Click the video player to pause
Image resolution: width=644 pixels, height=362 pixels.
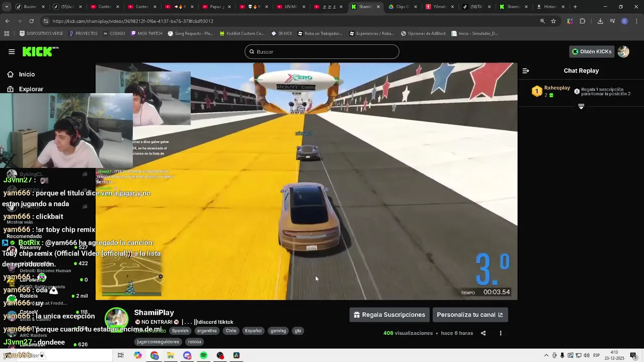(x=306, y=182)
